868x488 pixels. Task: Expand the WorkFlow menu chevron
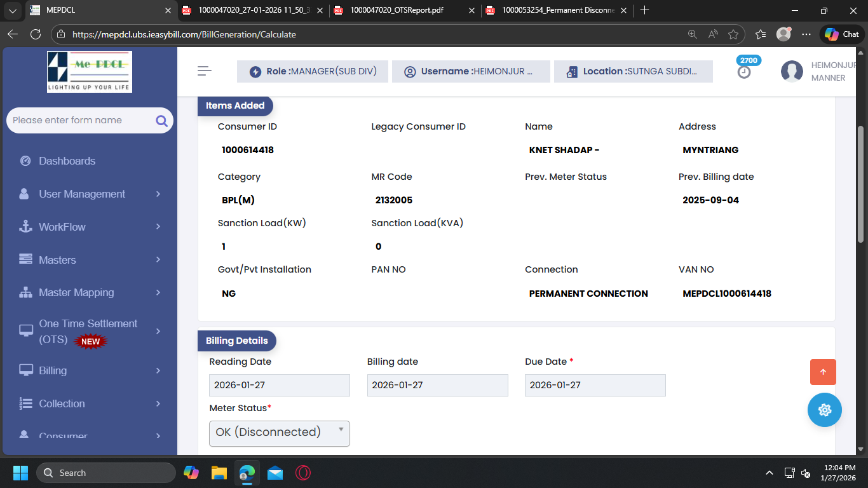pos(158,227)
